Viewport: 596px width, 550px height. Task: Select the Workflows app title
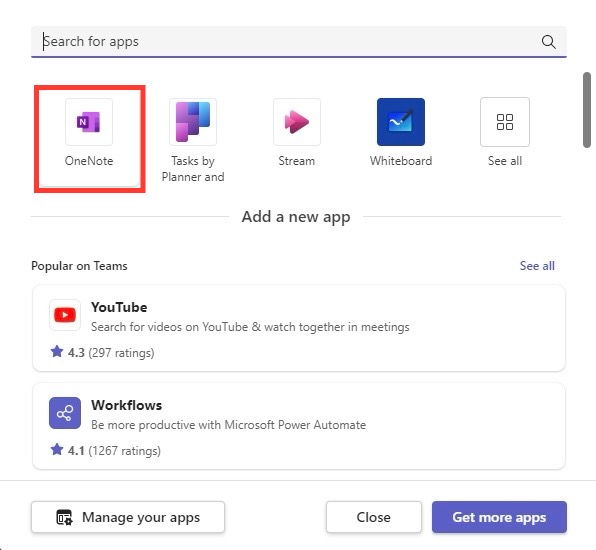pyautogui.click(x=127, y=405)
